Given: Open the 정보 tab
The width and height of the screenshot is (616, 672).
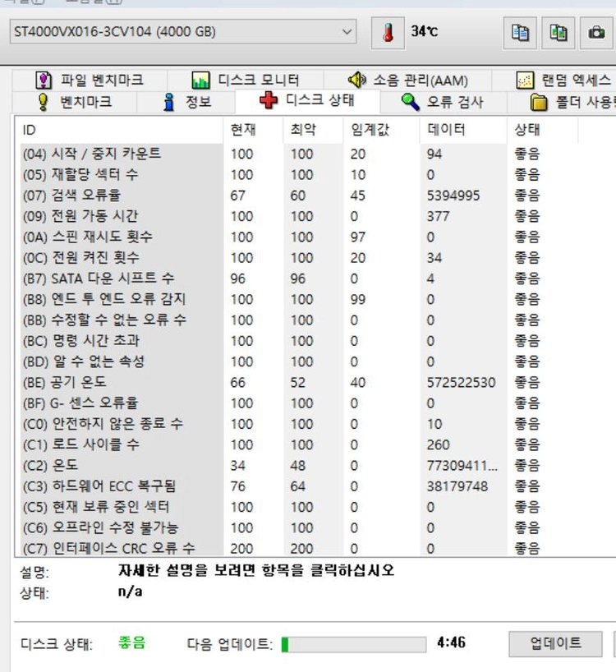Looking at the screenshot, I should point(186,102).
